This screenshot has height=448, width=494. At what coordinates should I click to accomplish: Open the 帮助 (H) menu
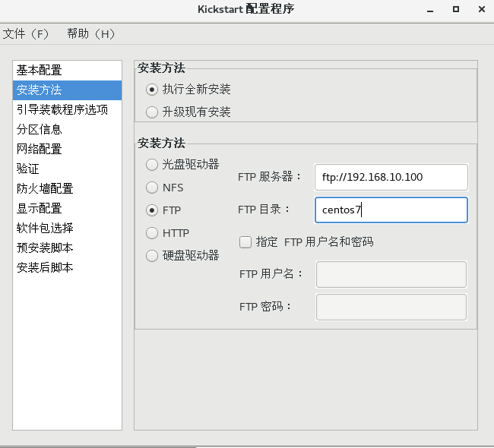pos(90,33)
